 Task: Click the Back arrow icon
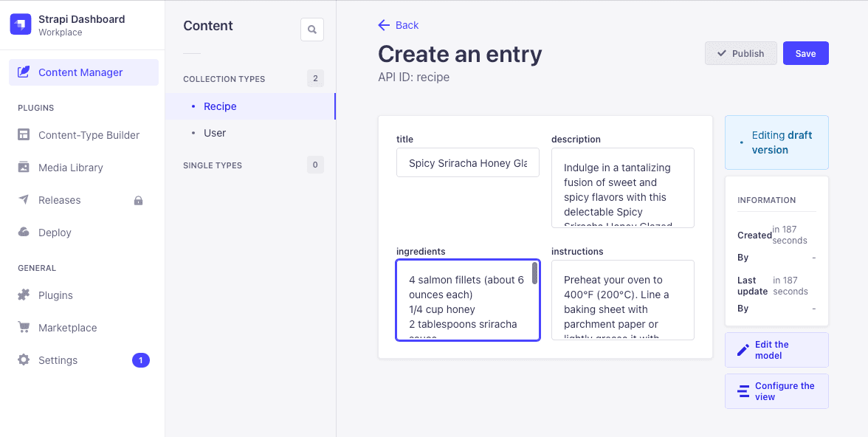[384, 25]
